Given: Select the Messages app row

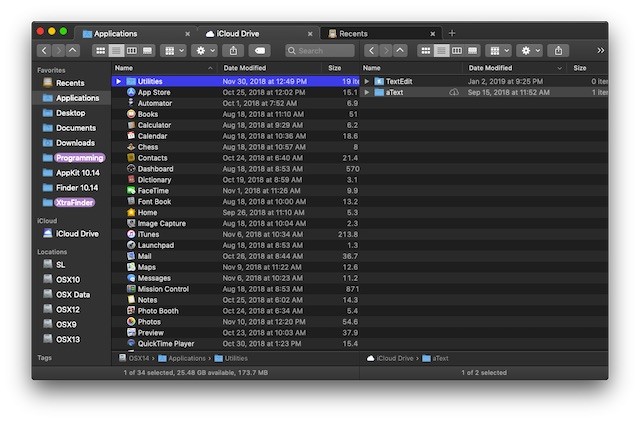Looking at the screenshot, I should point(236,278).
